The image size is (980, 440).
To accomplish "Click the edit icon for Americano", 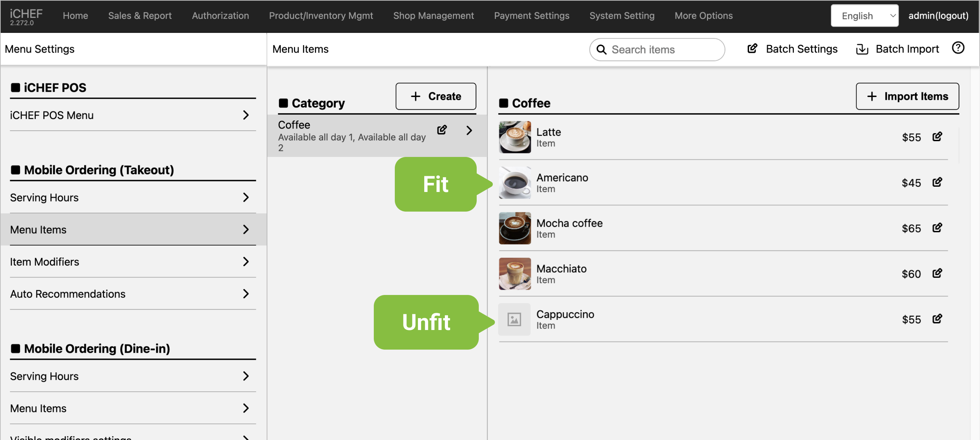I will point(937,182).
